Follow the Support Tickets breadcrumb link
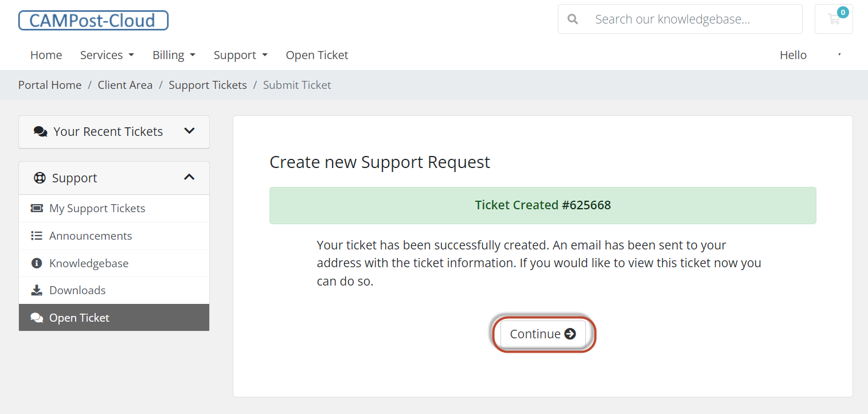This screenshot has width=868, height=414. tap(208, 85)
